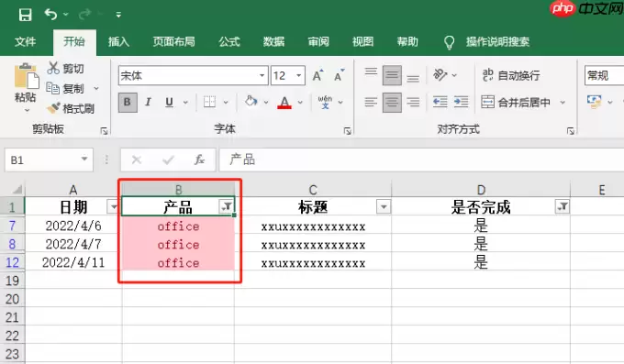This screenshot has height=364, width=624.
Task: Align text to the left
Action: point(371,103)
